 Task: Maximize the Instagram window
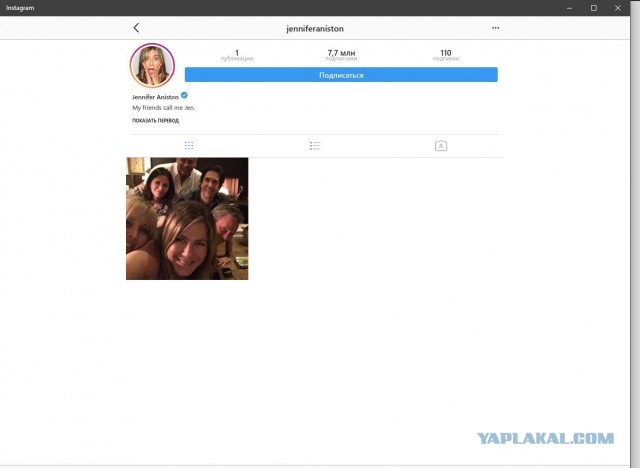coord(594,8)
